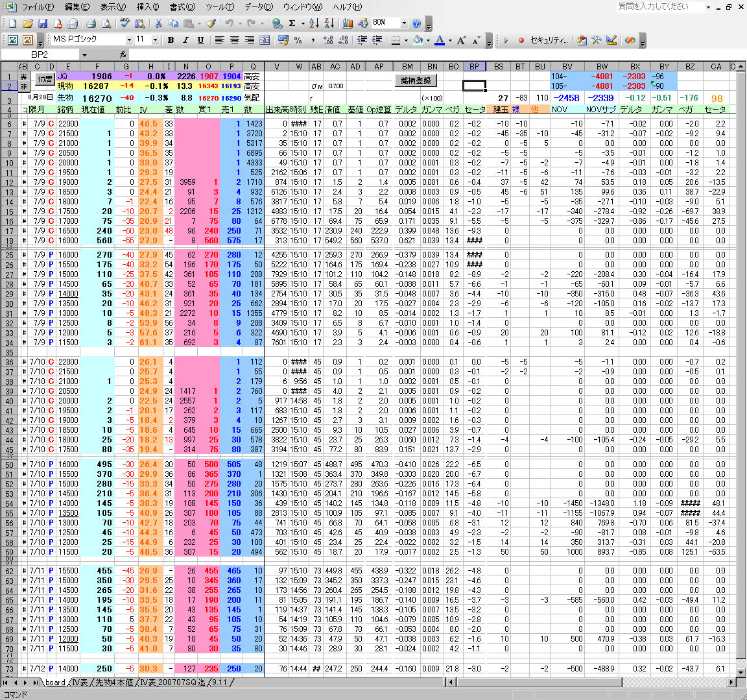747x700 pixels.
Task: Increase the cell indent
Action: pyautogui.click(x=377, y=40)
